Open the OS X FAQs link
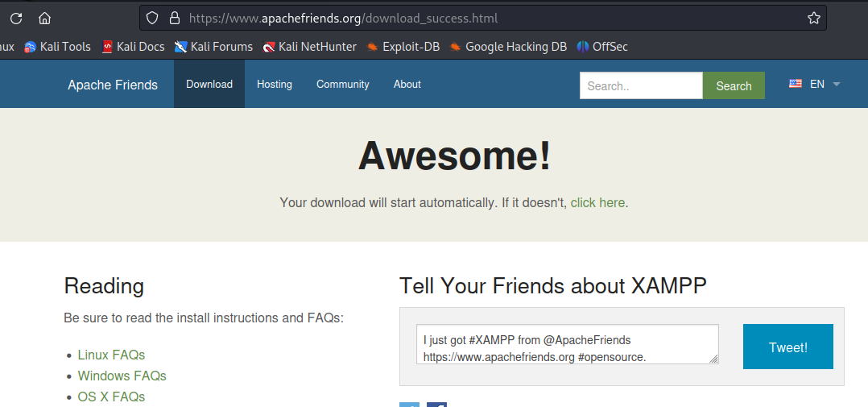The image size is (868, 407). pos(111,397)
